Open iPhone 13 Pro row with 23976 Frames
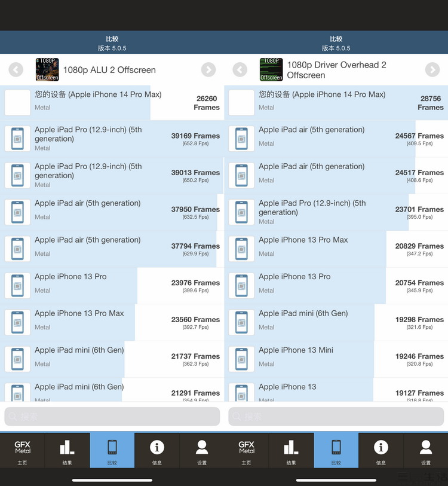Screen dimensions: 448x486 click(112, 286)
